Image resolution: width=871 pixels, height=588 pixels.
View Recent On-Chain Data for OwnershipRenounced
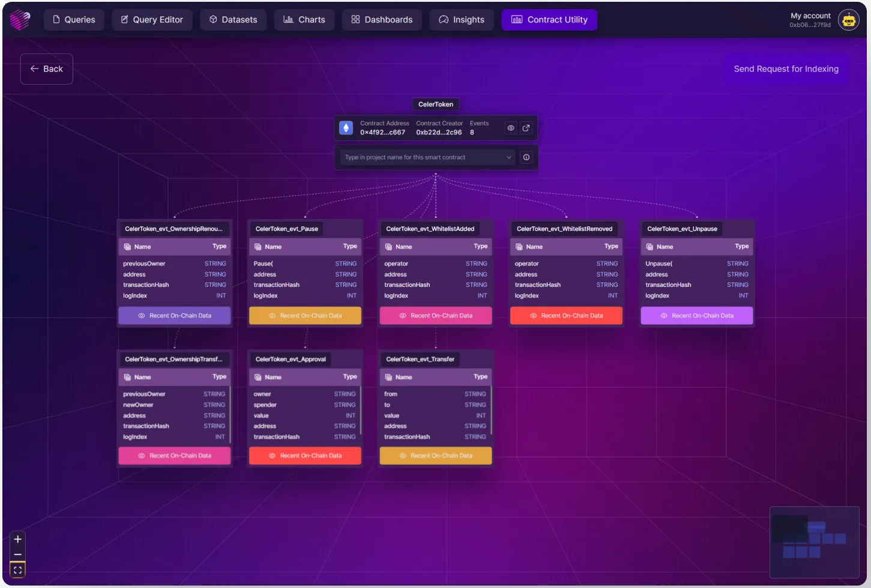(x=175, y=316)
